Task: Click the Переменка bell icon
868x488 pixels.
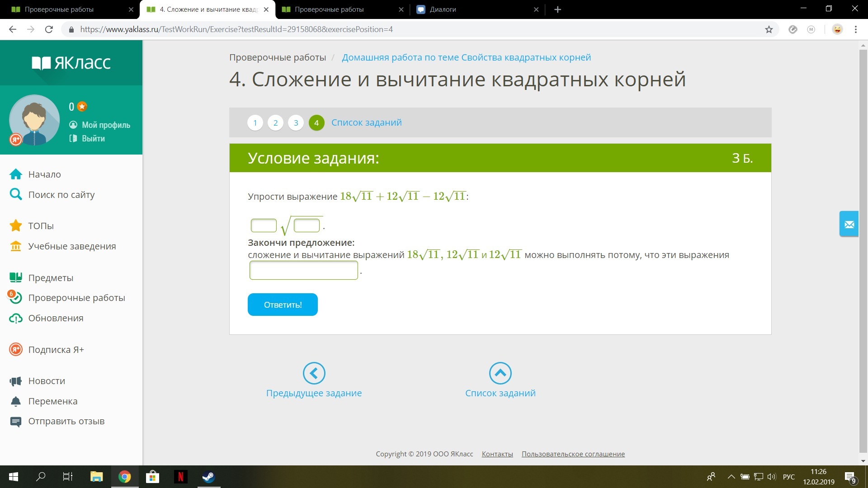Action: click(x=16, y=401)
